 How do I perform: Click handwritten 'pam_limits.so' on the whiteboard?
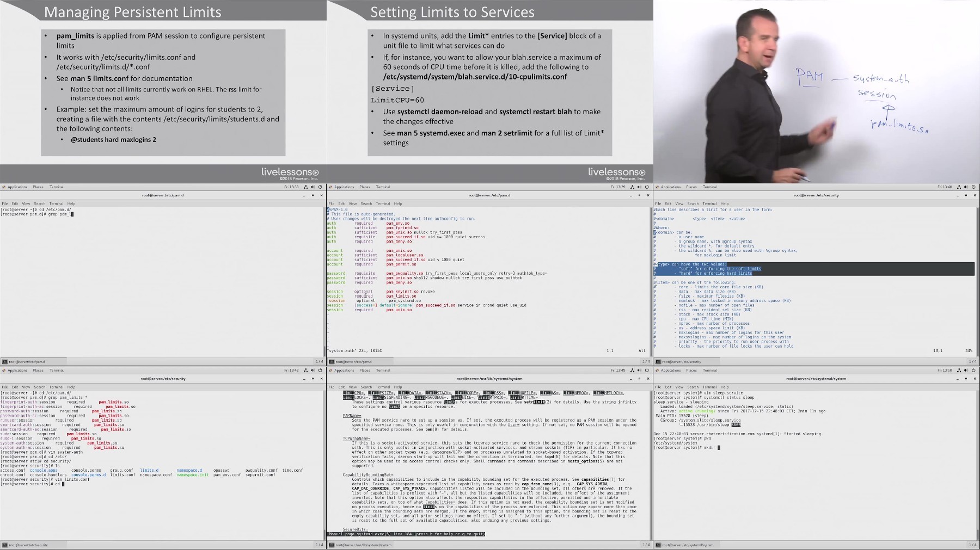(x=899, y=127)
